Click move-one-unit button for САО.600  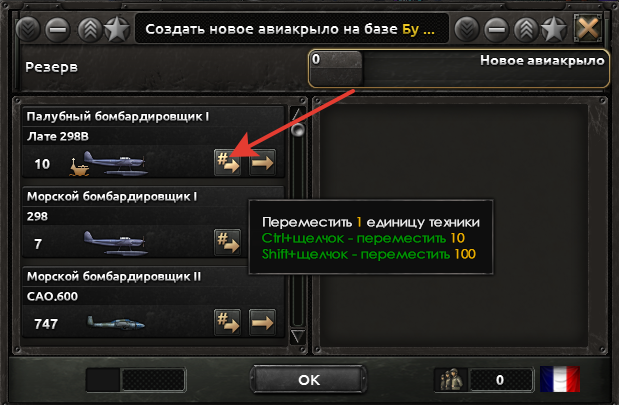(x=227, y=322)
